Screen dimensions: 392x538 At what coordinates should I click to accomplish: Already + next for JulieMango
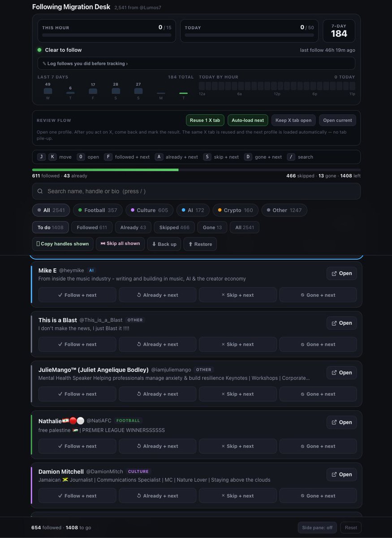click(x=157, y=394)
